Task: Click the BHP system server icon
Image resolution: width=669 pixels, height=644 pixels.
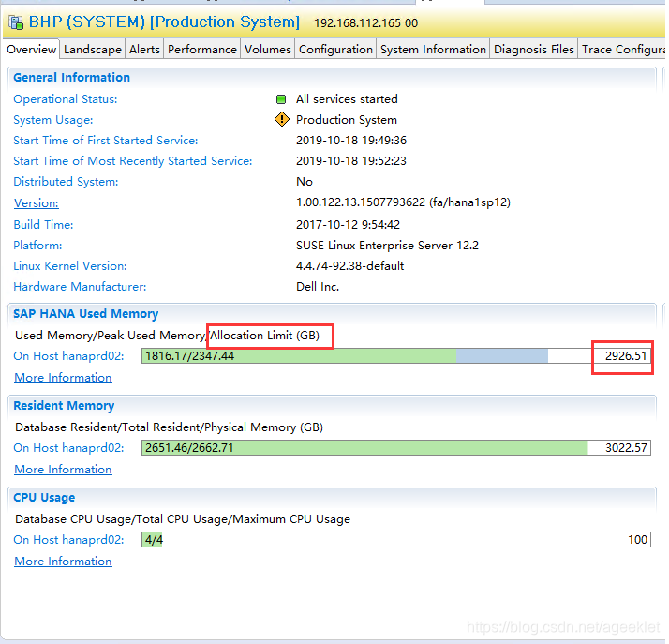Action: tap(16, 22)
